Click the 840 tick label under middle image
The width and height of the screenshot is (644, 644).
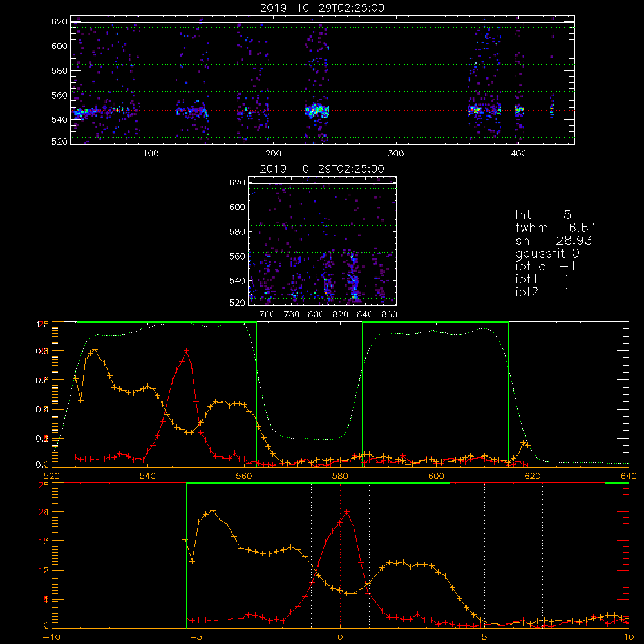365,314
